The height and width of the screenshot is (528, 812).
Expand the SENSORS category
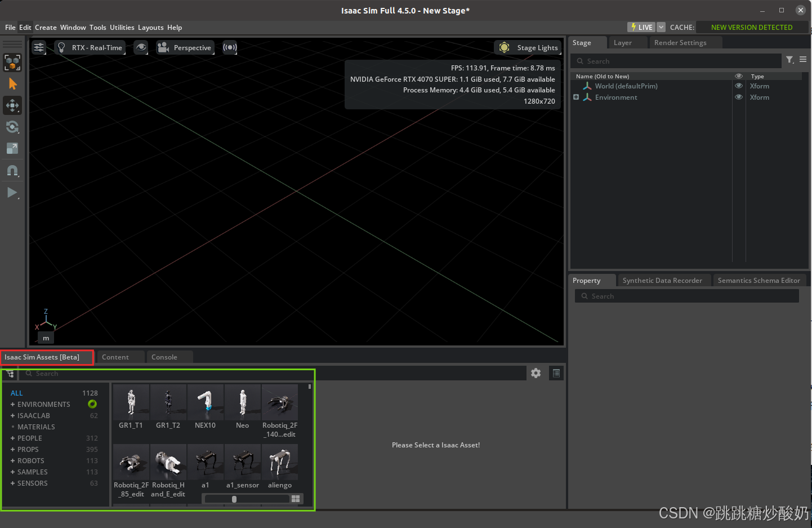coord(12,483)
